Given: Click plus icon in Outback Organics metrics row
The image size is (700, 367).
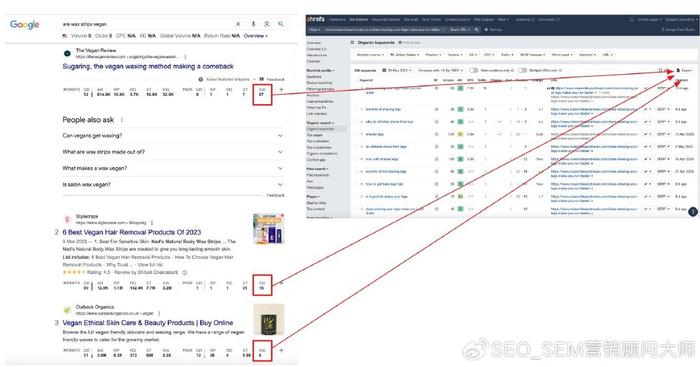Looking at the screenshot, I should pyautogui.click(x=281, y=350).
